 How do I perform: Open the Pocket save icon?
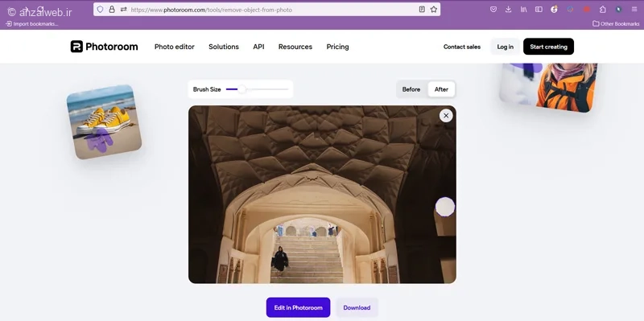click(493, 9)
